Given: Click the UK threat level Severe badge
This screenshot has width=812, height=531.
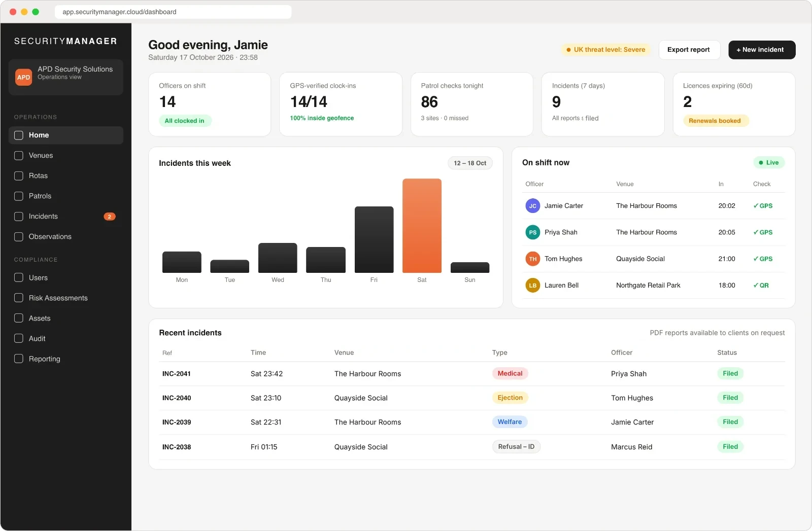Looking at the screenshot, I should (606, 50).
